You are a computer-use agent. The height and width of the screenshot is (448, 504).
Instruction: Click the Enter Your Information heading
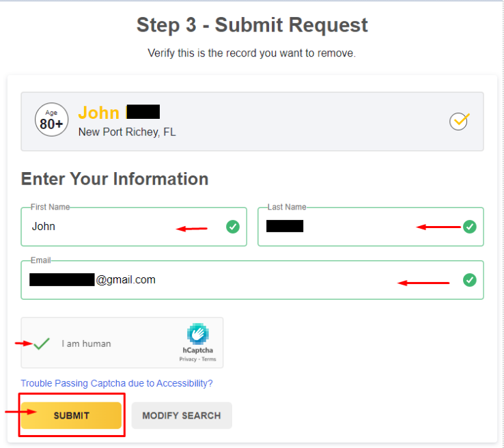[x=115, y=179]
